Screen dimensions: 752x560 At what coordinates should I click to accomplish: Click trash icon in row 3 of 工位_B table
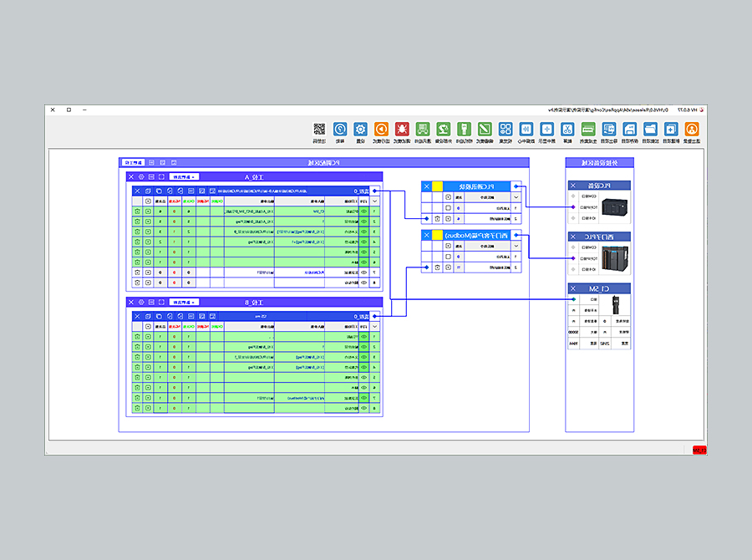(137, 357)
